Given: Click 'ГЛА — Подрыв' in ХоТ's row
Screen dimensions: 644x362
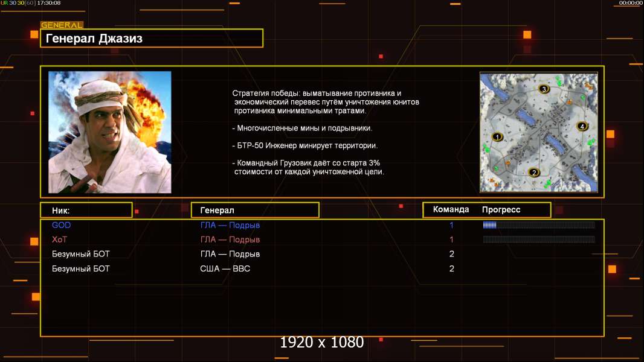Looking at the screenshot, I should point(230,240).
